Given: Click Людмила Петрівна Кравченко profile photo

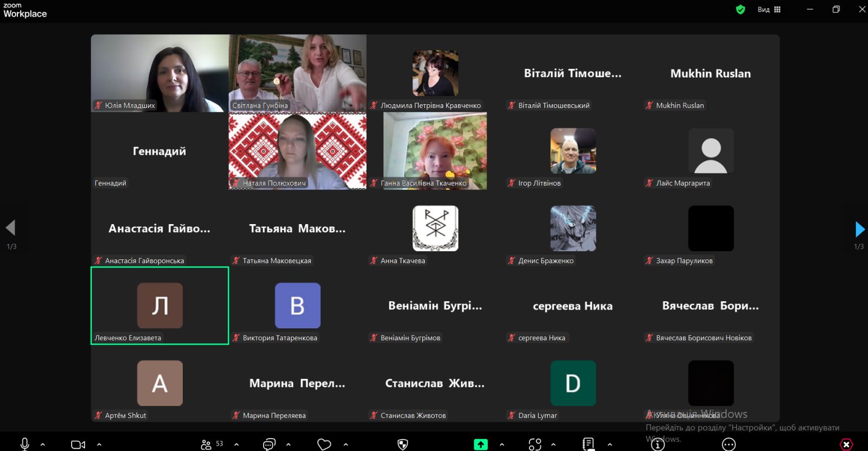Looking at the screenshot, I should coord(435,73).
